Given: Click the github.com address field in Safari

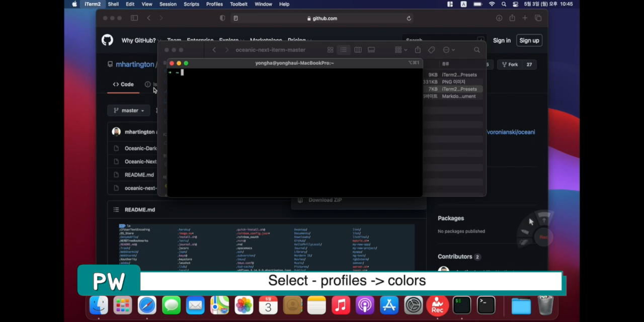Looking at the screenshot, I should point(322,18).
